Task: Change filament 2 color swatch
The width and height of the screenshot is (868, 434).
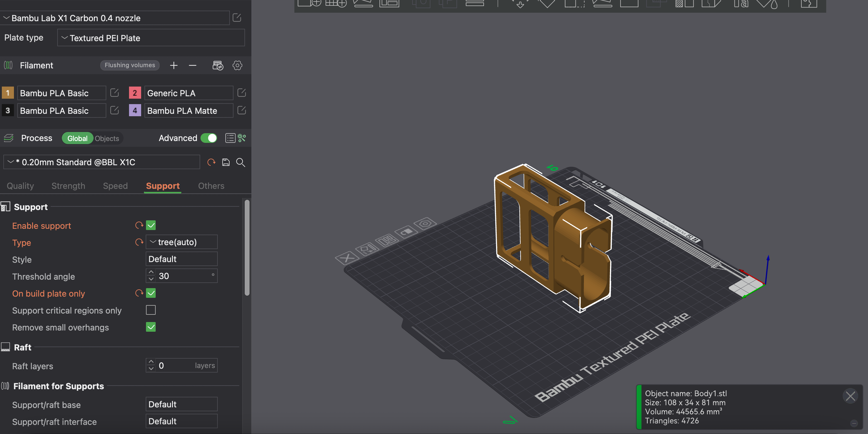Action: coord(135,93)
